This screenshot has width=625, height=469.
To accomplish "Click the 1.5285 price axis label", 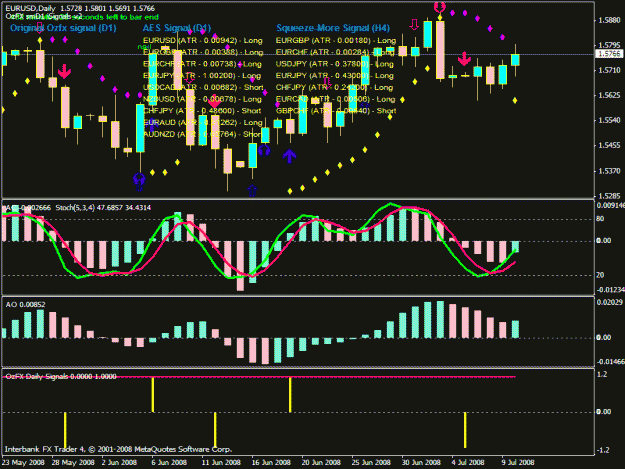I will pyautogui.click(x=609, y=196).
